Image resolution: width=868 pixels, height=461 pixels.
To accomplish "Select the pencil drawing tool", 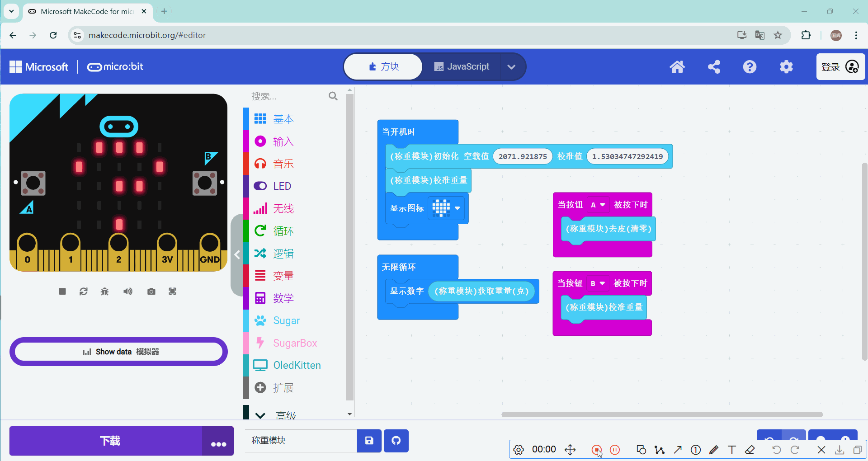I will pyautogui.click(x=714, y=450).
